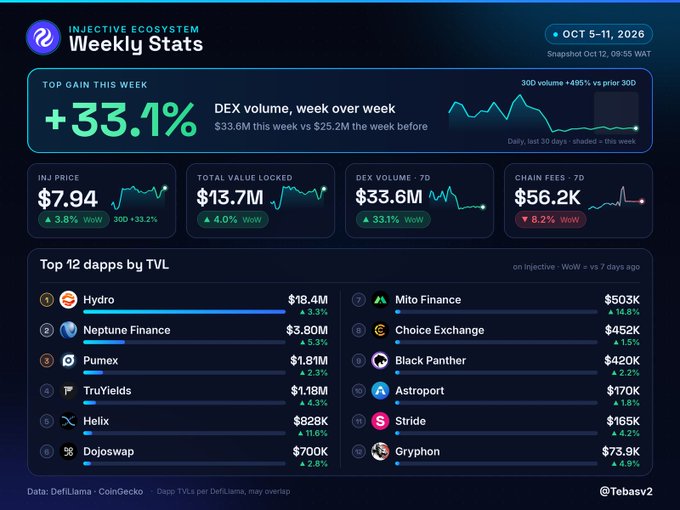Click Astroport's rank 10 badge
Viewport: 680px width, 510px height.
pos(359,391)
